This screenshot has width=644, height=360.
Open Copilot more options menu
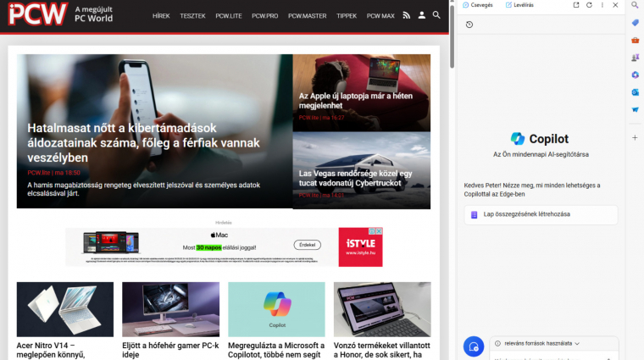coord(602,5)
